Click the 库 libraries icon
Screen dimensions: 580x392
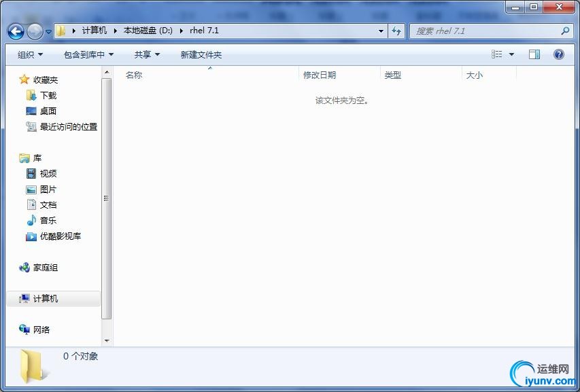pyautogui.click(x=24, y=158)
